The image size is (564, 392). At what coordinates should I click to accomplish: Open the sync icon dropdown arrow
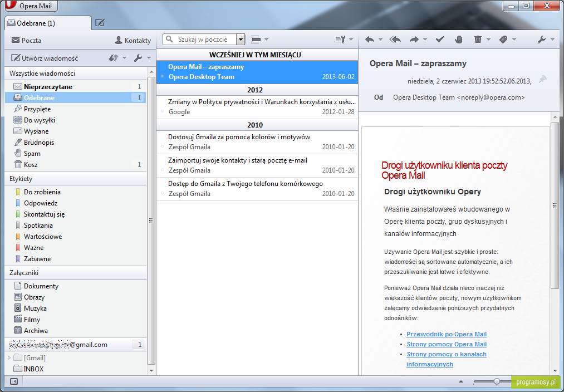[125, 58]
